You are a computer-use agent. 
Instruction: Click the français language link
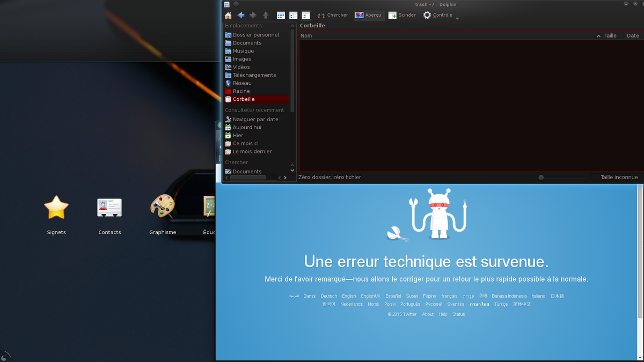449,296
